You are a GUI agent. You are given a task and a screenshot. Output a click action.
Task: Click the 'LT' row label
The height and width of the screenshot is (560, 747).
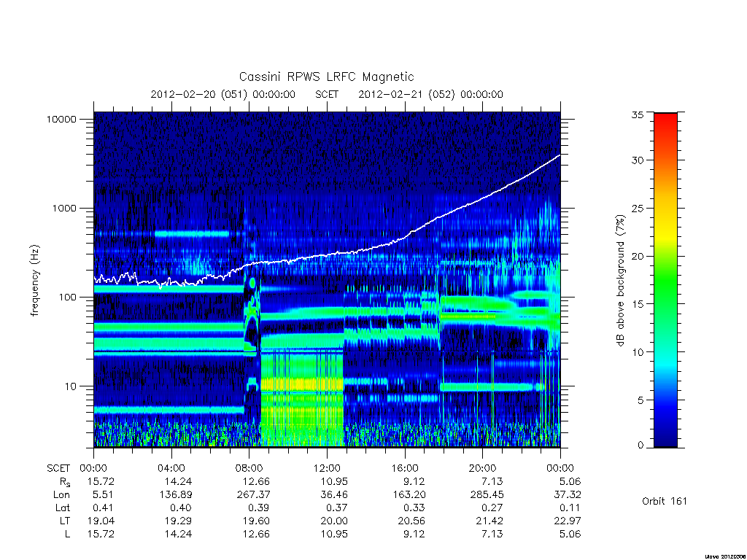(x=65, y=521)
